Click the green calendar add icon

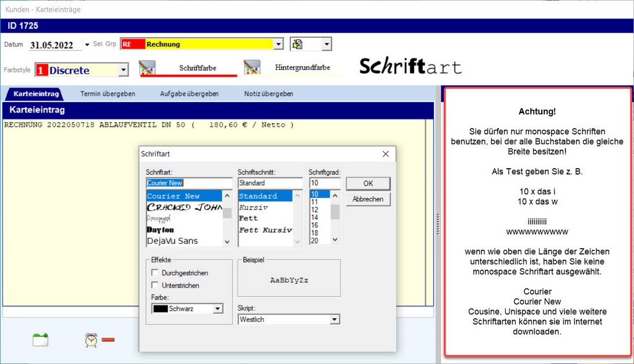pyautogui.click(x=40, y=340)
